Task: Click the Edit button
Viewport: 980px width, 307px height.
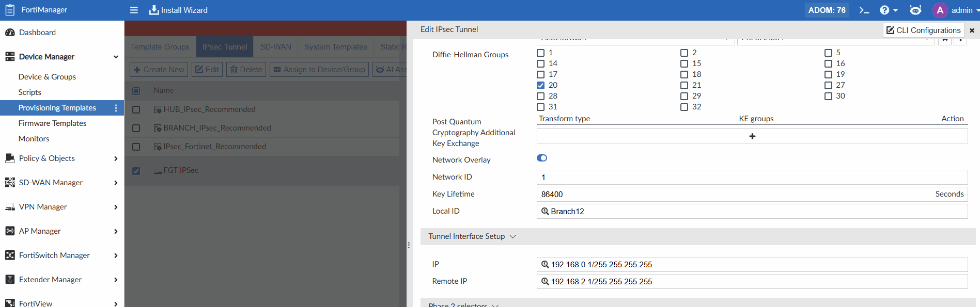Action: (x=207, y=70)
